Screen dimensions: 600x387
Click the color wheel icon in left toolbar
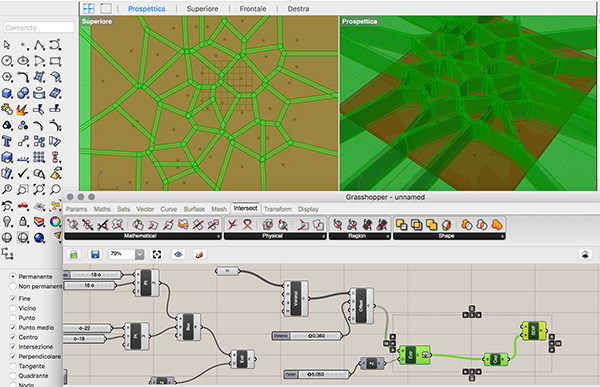click(x=55, y=222)
